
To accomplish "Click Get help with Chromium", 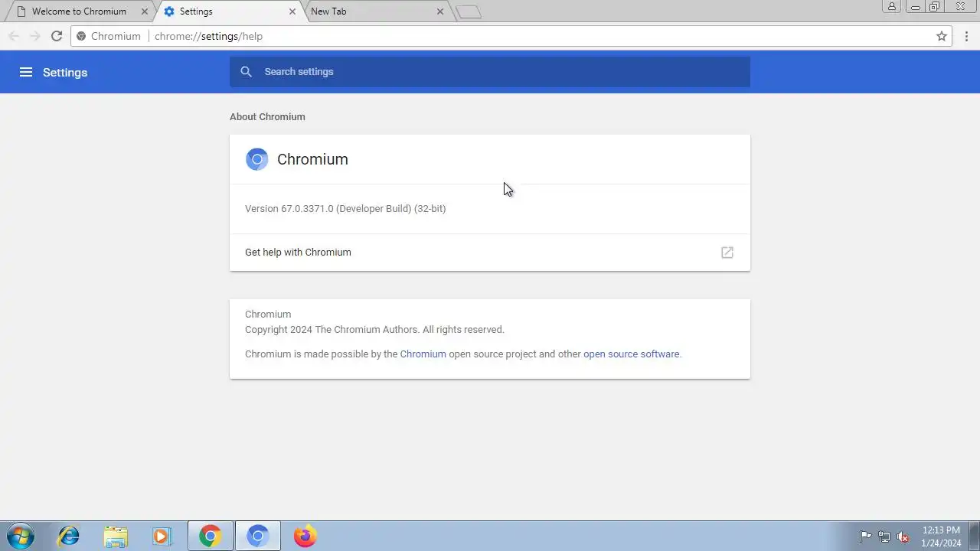I will tap(490, 253).
